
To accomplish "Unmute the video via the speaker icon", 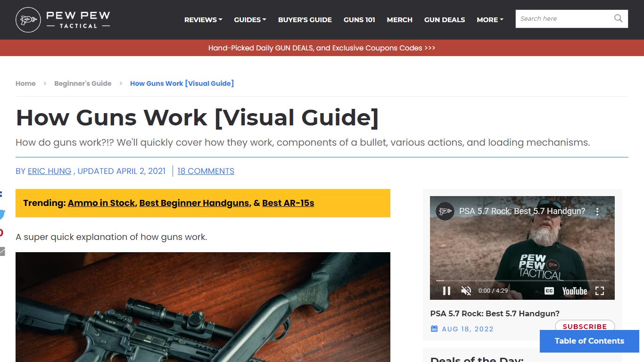I will point(466,291).
